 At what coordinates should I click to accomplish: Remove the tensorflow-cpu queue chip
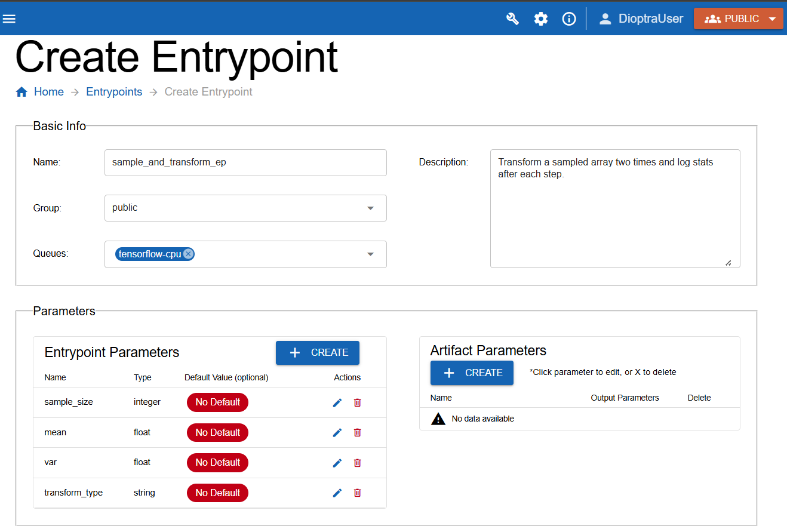189,254
